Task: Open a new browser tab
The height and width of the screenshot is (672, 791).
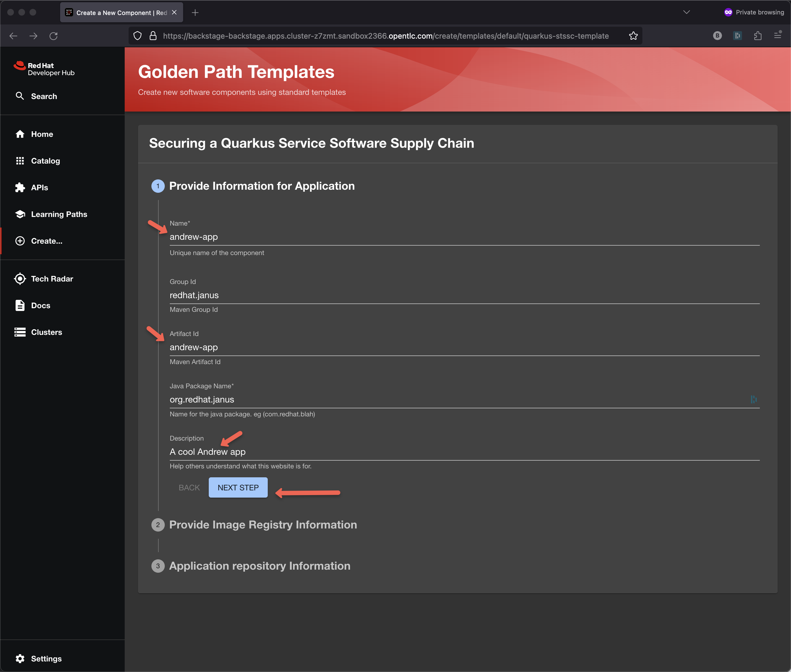Action: click(195, 13)
